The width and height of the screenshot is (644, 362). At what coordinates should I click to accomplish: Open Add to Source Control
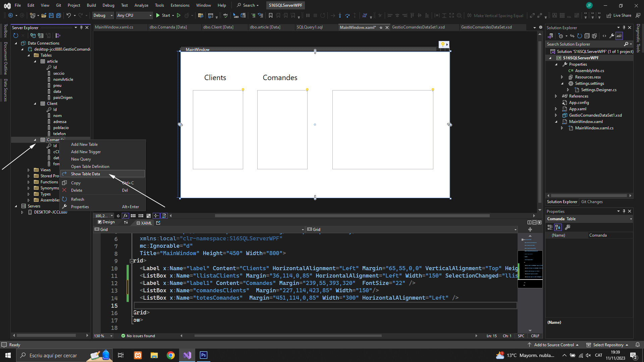(553, 345)
